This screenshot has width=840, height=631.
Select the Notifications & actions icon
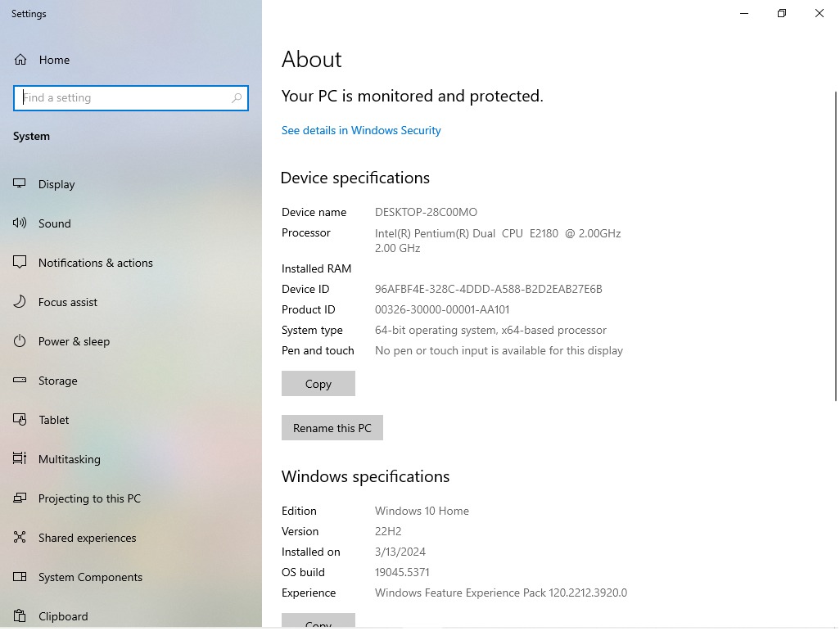pos(20,263)
